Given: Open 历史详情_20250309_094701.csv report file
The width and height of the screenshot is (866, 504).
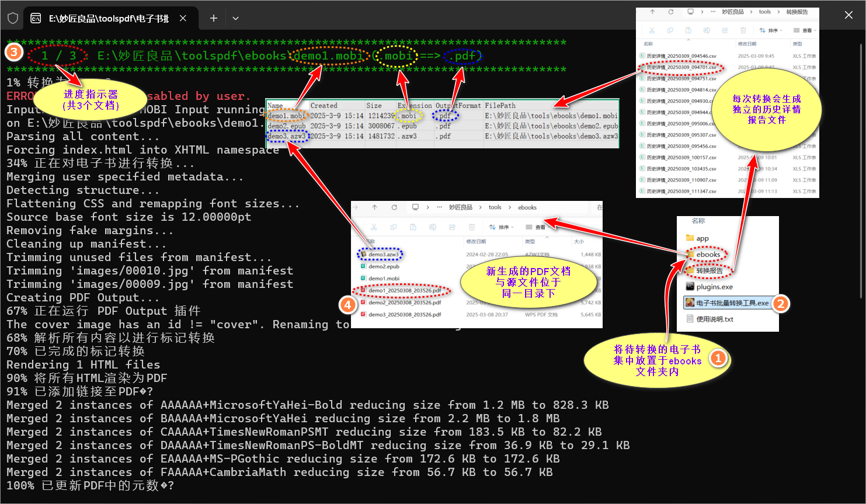Looking at the screenshot, I should 681,67.
